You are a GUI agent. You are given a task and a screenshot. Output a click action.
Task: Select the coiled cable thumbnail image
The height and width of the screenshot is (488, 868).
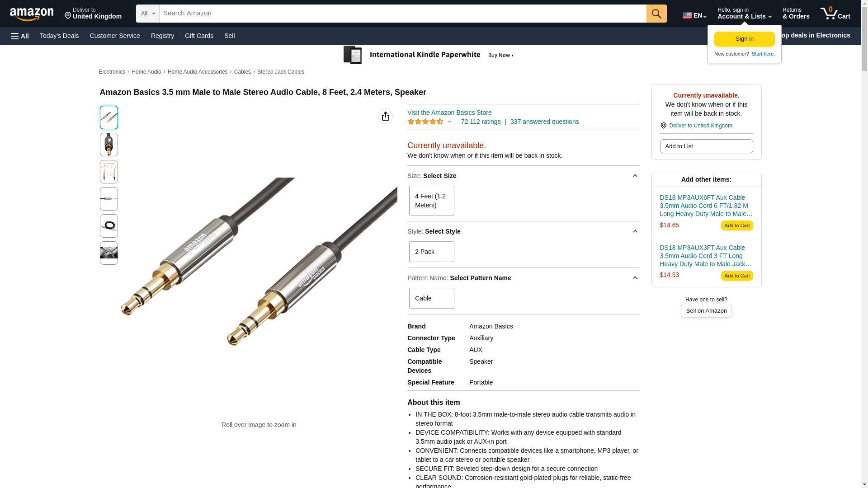click(108, 226)
